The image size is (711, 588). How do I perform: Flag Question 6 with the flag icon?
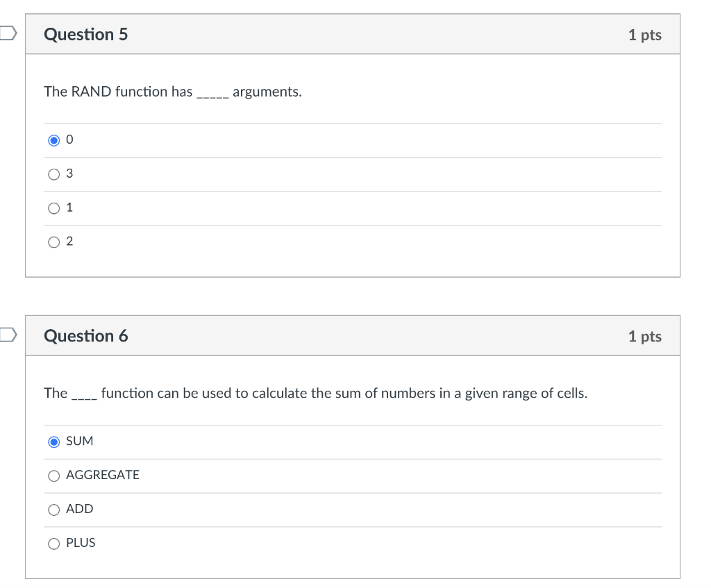[x=7, y=335]
